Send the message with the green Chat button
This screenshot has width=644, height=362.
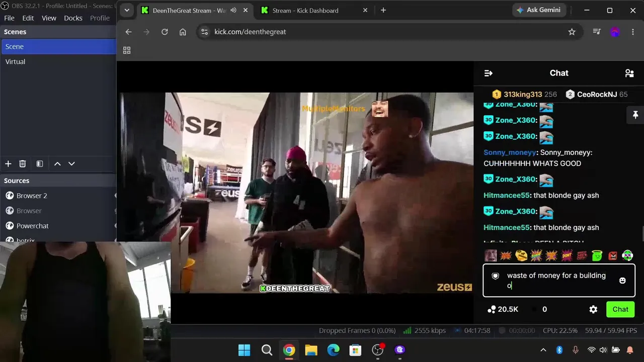[620, 310]
